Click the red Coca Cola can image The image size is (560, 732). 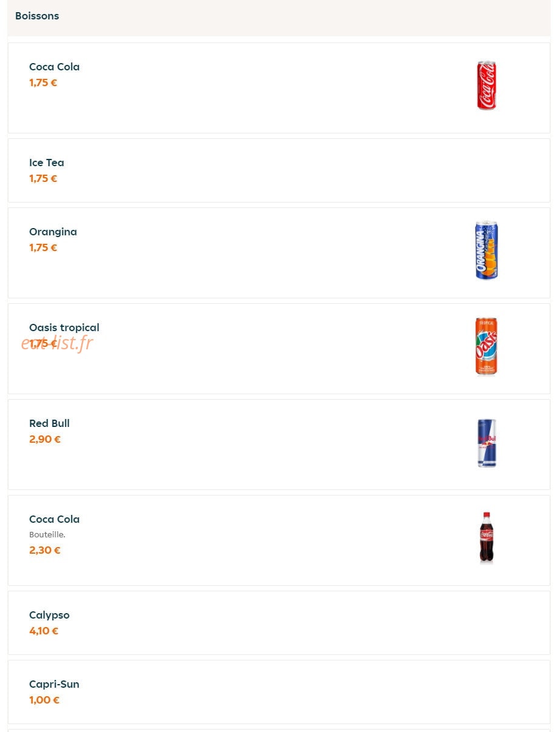point(486,86)
